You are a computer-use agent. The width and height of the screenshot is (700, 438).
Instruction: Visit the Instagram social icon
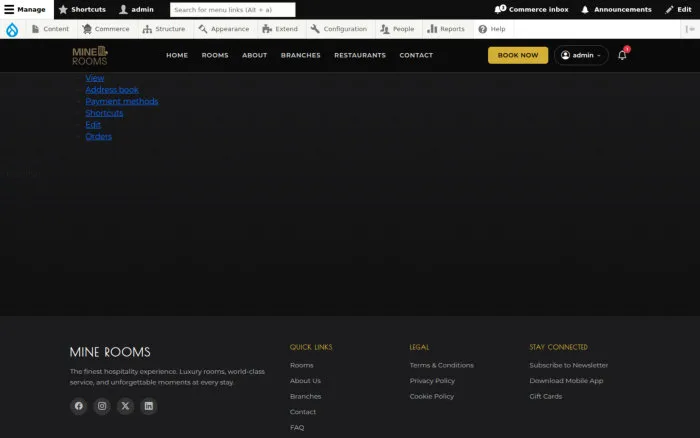[102, 406]
